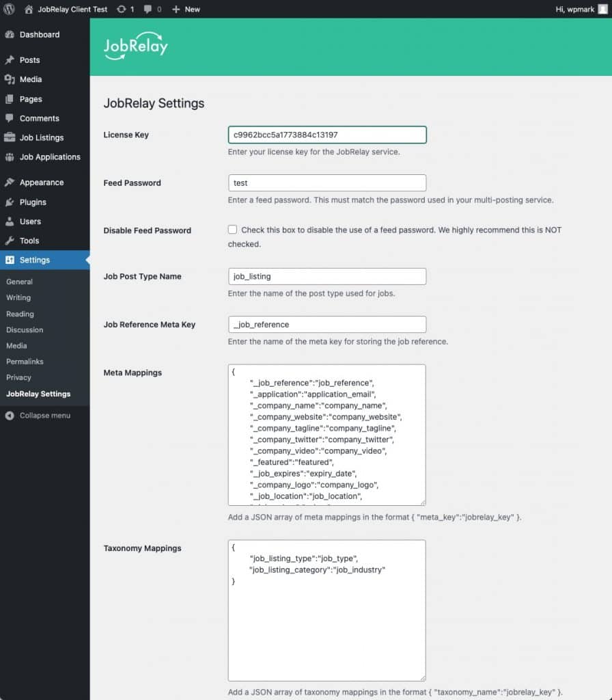Click the Plugins plug icon
612x700 pixels.
click(10, 202)
